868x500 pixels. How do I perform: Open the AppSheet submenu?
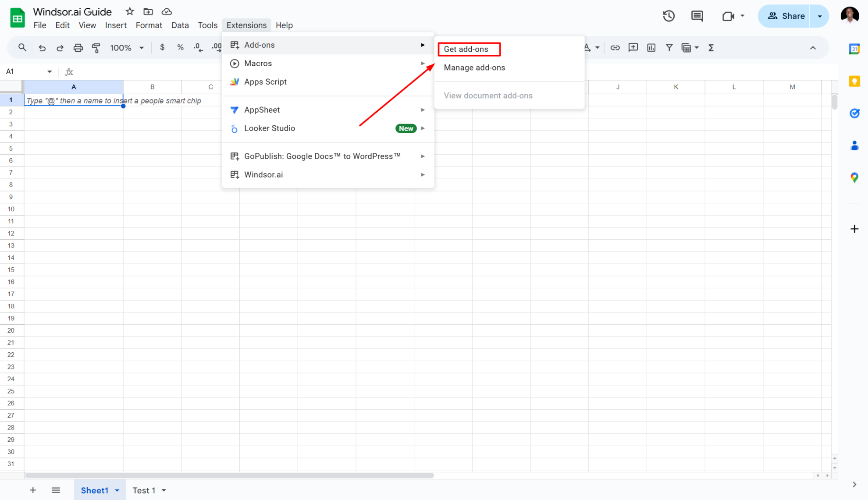pyautogui.click(x=328, y=110)
